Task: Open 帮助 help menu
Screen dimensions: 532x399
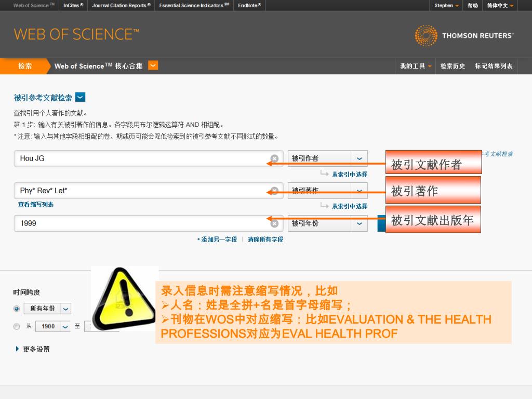Action: 473,5
